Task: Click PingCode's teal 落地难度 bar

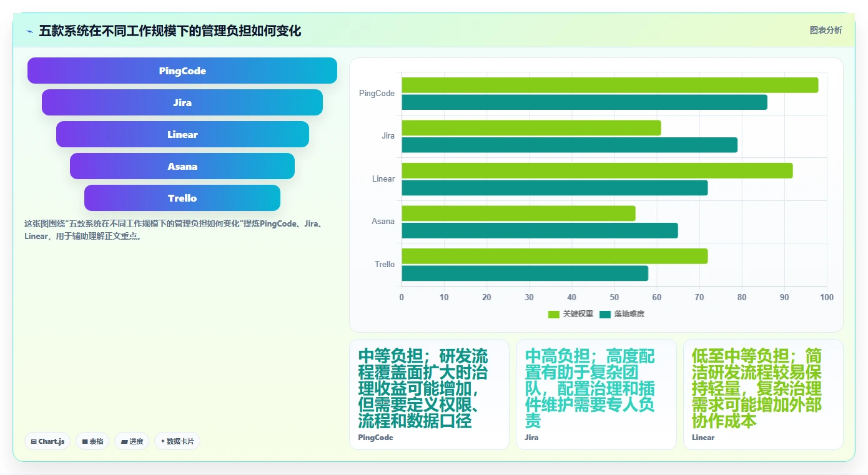Action: pos(584,102)
